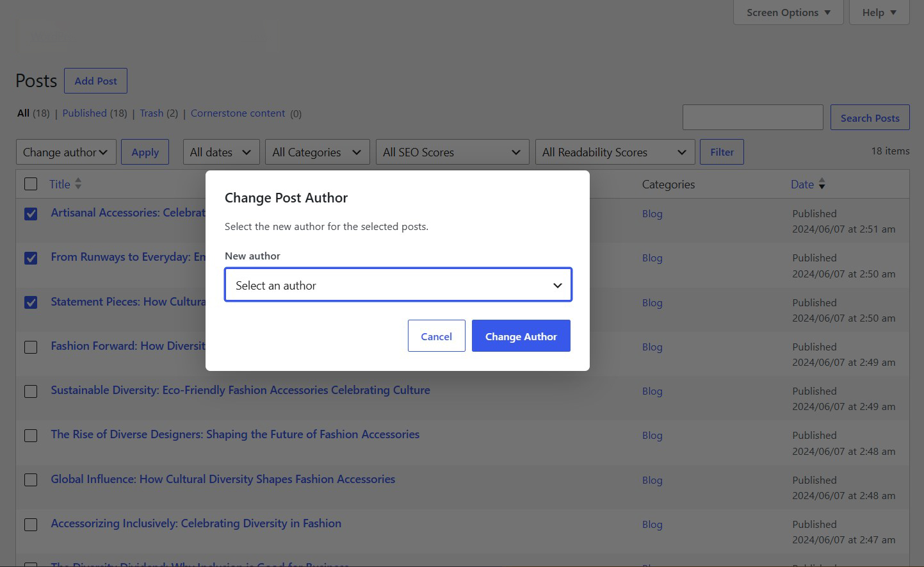Uncheck From Runways to Everyday post checkbox
The image size is (924, 567).
(x=31, y=258)
